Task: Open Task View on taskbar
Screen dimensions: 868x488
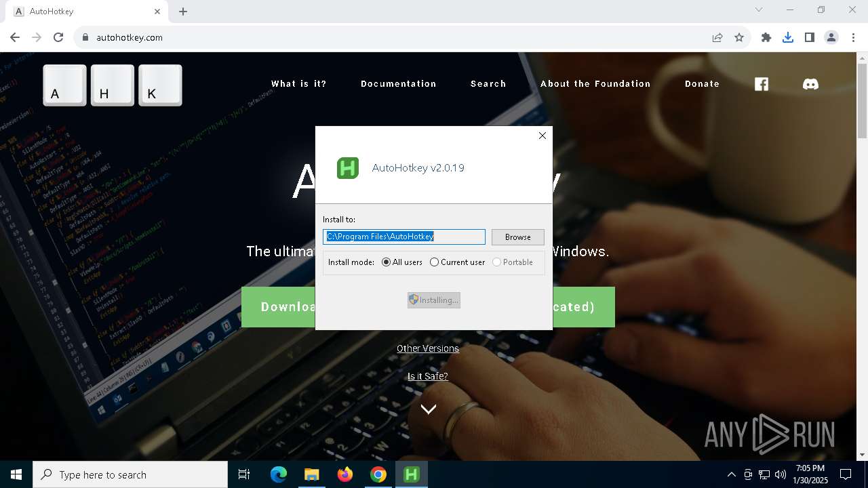Action: (x=244, y=474)
